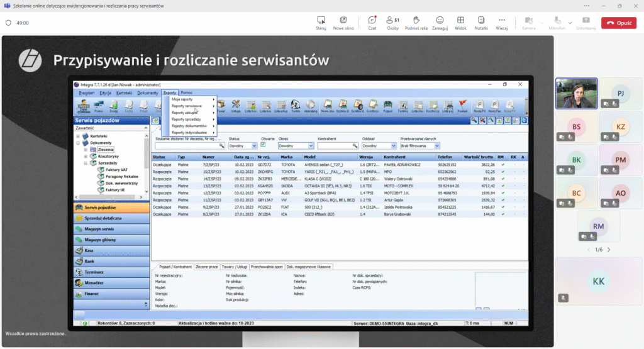
Task: Click the Kosztorys toolbar icon
Action: (372, 106)
